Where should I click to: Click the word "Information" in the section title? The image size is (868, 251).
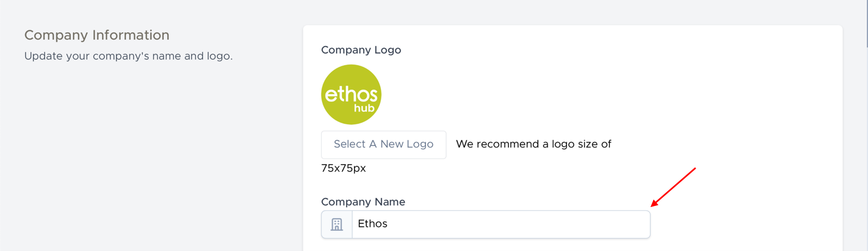coord(131,35)
